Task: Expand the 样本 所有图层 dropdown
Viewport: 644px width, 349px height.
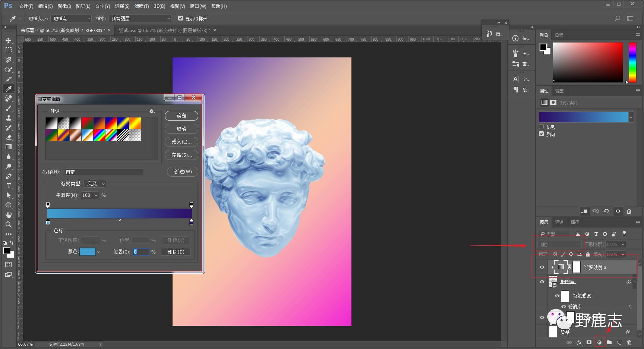Action: [x=140, y=19]
